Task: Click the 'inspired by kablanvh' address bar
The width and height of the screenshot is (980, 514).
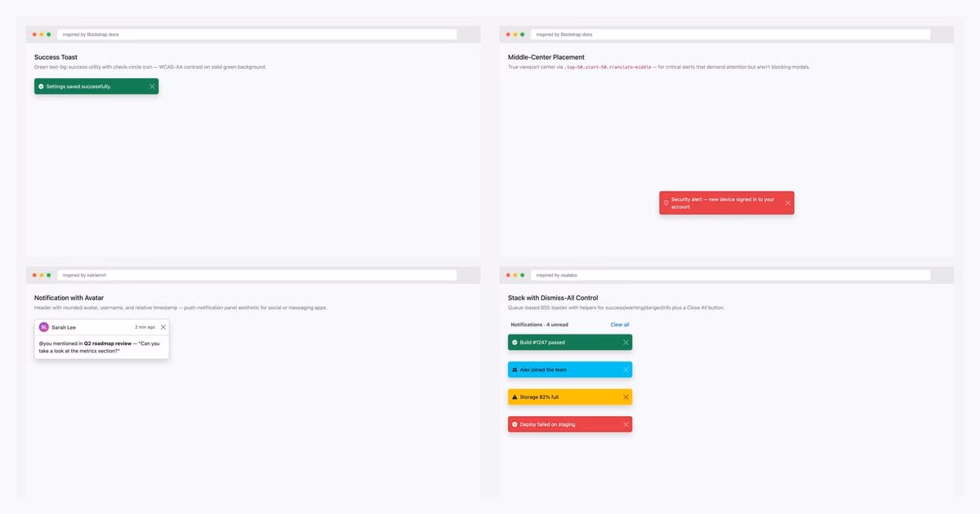Action: click(x=257, y=275)
